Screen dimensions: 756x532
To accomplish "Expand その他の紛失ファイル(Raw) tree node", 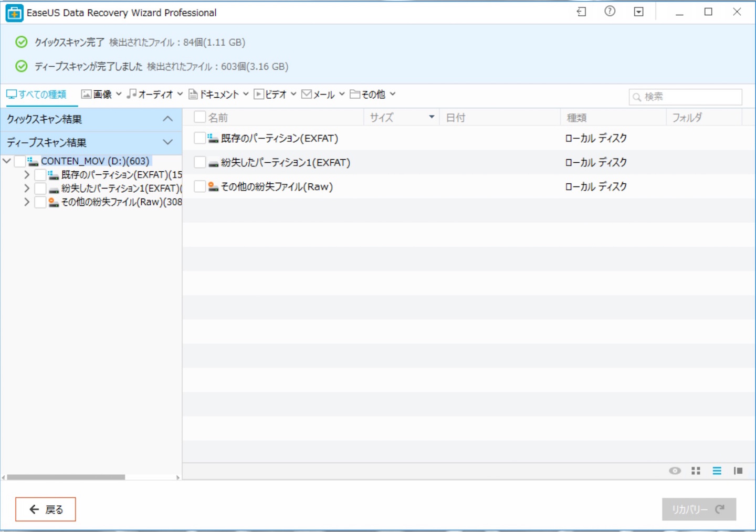I will click(27, 202).
